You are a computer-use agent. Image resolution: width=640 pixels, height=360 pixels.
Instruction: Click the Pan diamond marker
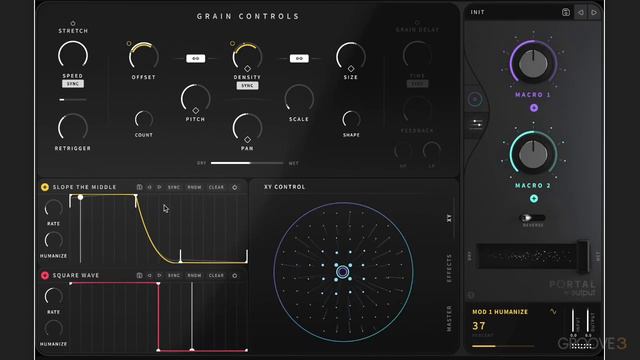[x=247, y=140]
